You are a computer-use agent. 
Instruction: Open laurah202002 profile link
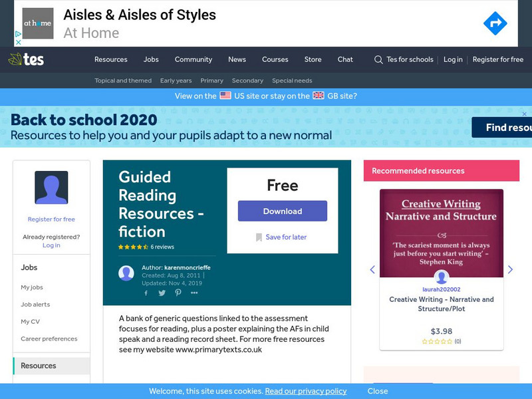[442, 289]
